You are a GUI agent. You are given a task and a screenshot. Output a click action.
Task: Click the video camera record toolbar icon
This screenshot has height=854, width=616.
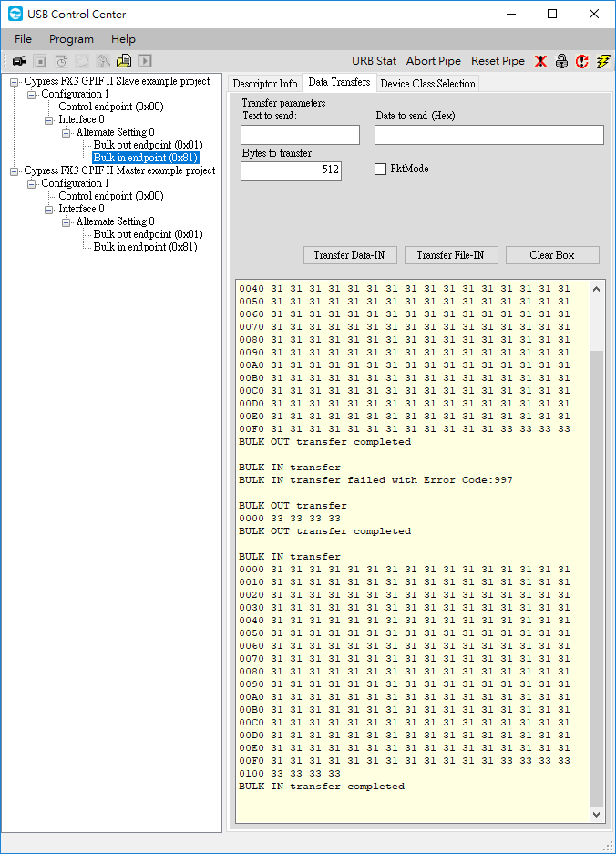pyautogui.click(x=20, y=61)
